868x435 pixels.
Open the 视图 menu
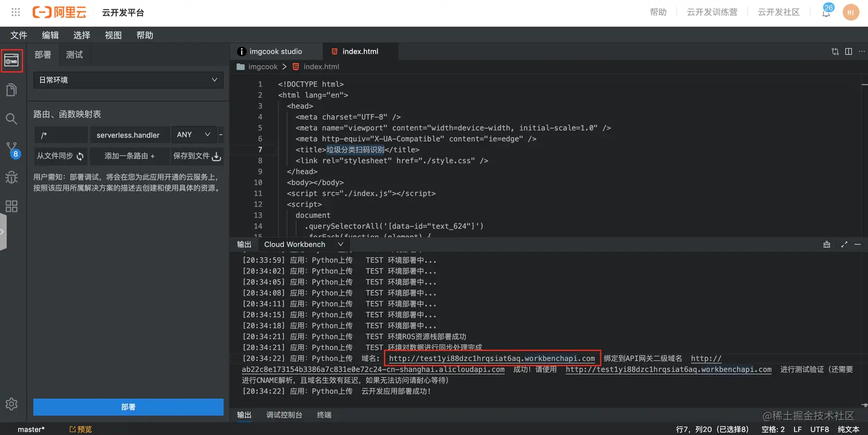114,35
